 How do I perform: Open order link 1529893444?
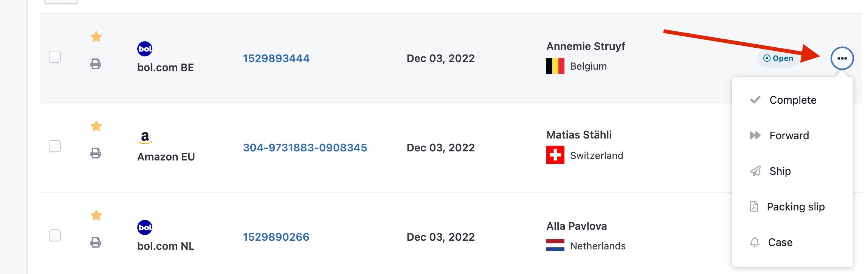(x=276, y=58)
